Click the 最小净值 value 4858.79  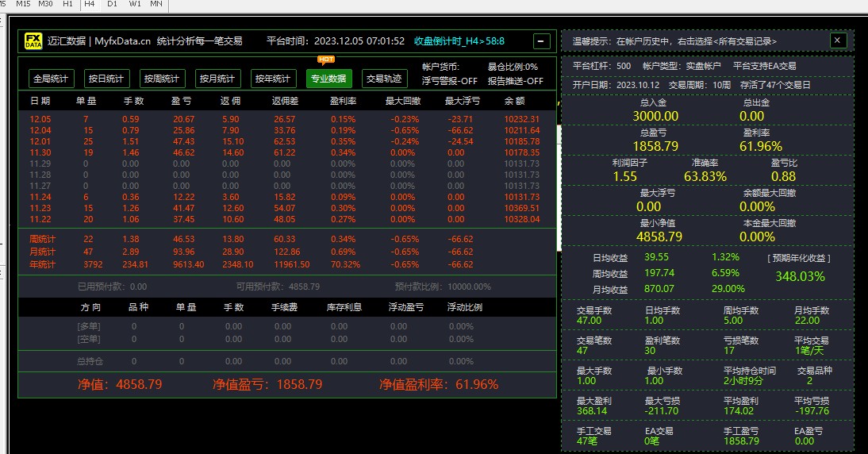(x=659, y=237)
